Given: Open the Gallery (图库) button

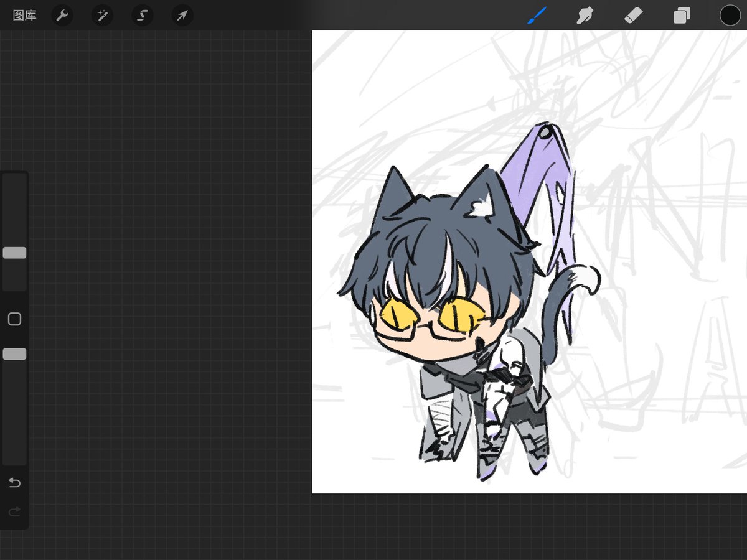Looking at the screenshot, I should (x=25, y=16).
